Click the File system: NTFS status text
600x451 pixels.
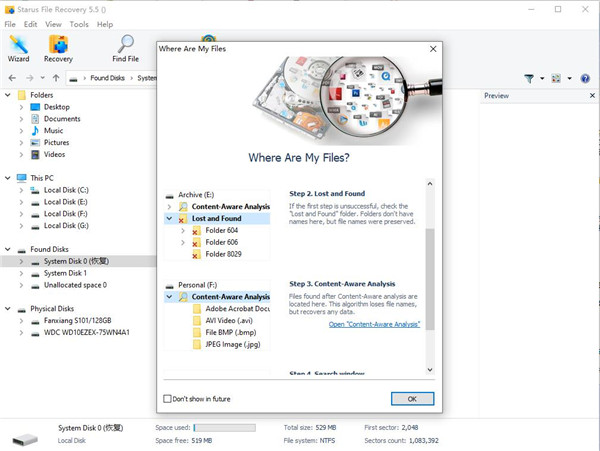[x=309, y=441]
